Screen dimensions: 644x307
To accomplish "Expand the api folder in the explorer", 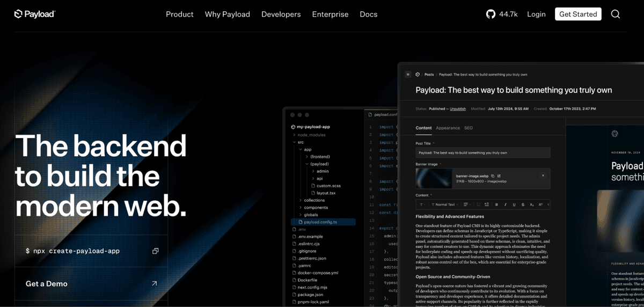I will tap(313, 178).
